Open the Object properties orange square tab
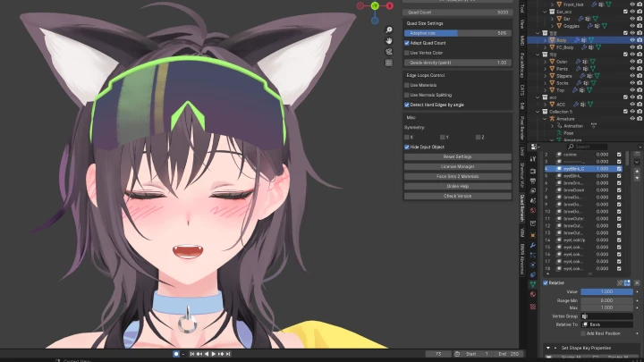The image size is (644, 362). tap(533, 235)
